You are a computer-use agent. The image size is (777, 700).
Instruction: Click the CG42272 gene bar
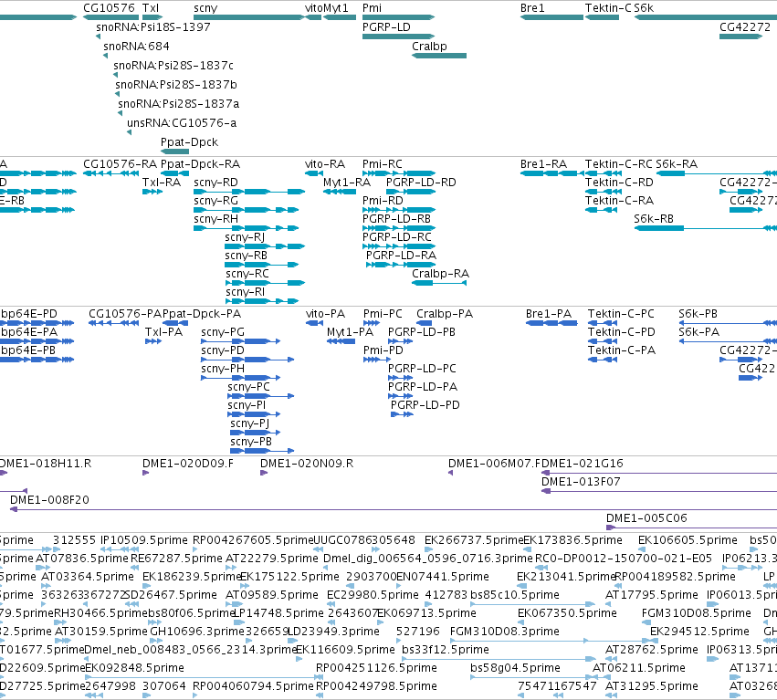(740, 37)
